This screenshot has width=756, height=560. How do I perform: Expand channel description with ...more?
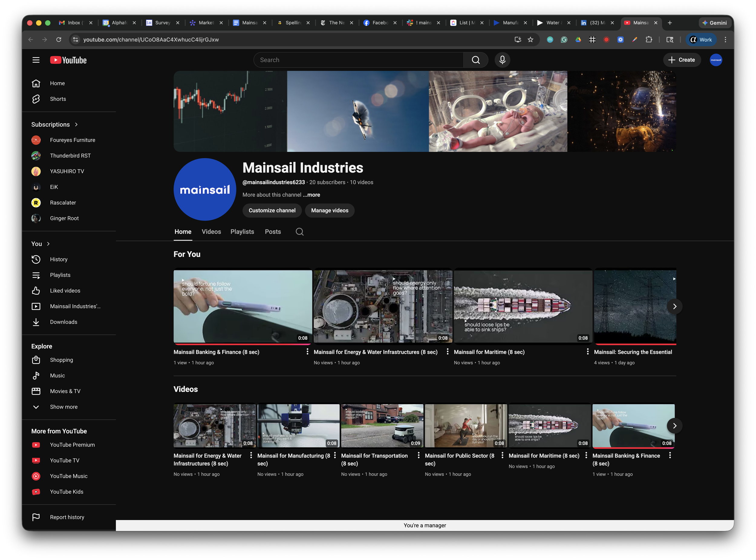[x=311, y=195]
